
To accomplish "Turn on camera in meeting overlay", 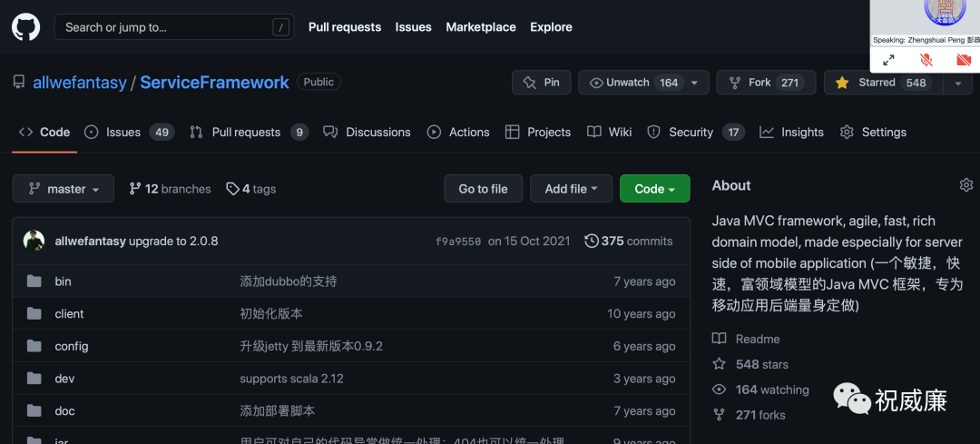I will tap(964, 60).
